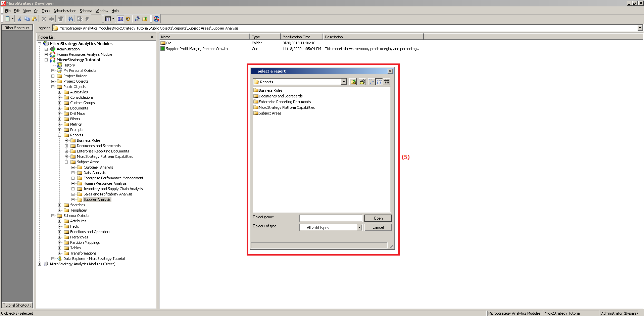Viewport: 644px width, 316px height.
Task: Select Enterprise Reporting Documents in dialog list
Action: pyautogui.click(x=285, y=102)
